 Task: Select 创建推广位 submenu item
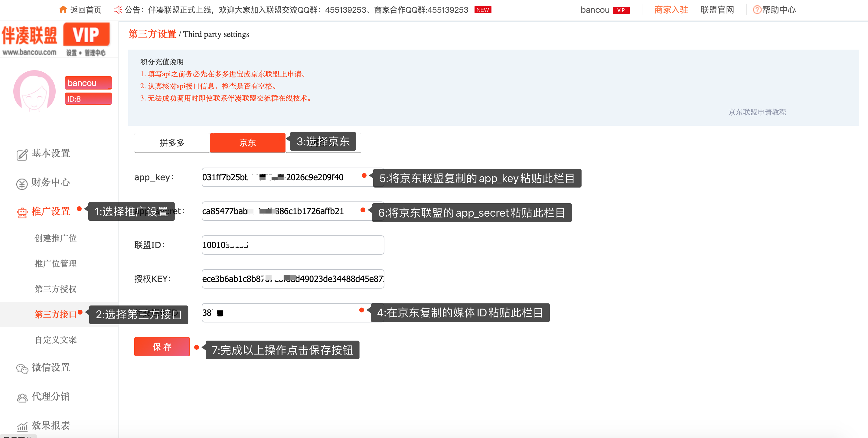[56, 238]
